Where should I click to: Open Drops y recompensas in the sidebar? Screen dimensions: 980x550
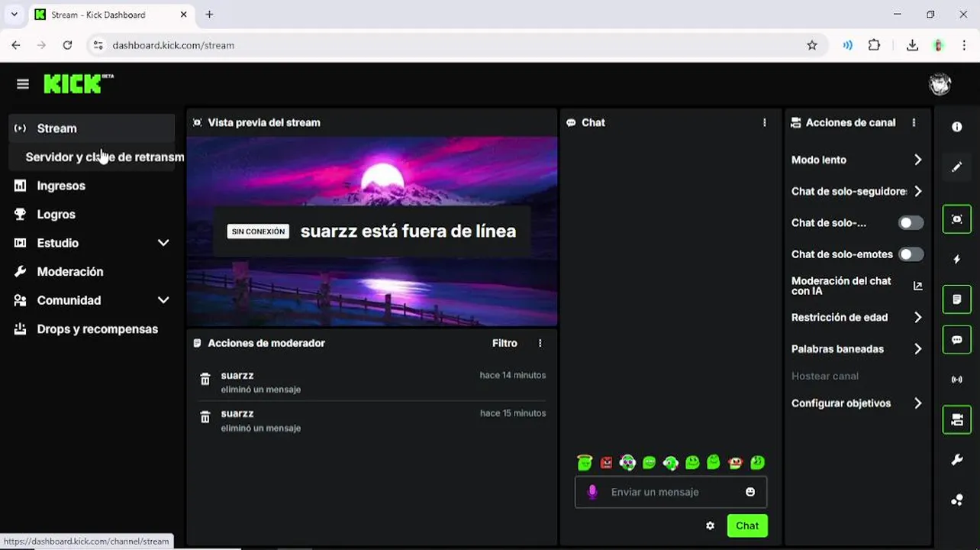tap(92, 329)
